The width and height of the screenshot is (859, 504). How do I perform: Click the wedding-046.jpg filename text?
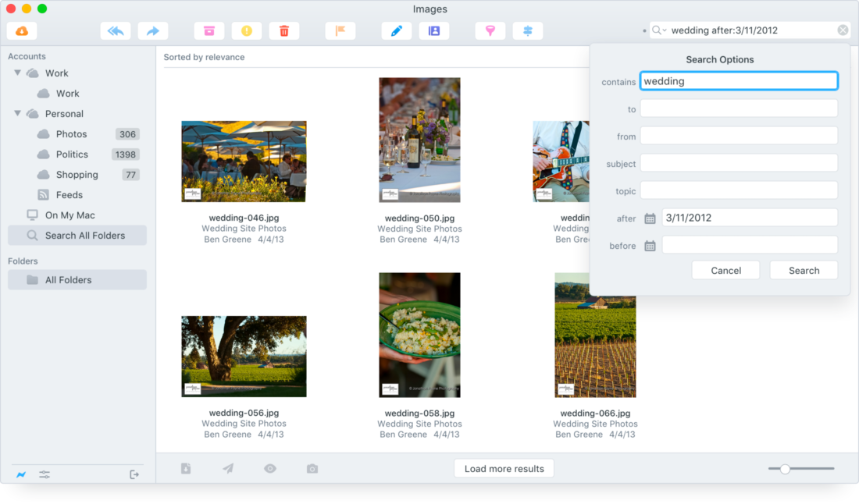pyautogui.click(x=244, y=218)
